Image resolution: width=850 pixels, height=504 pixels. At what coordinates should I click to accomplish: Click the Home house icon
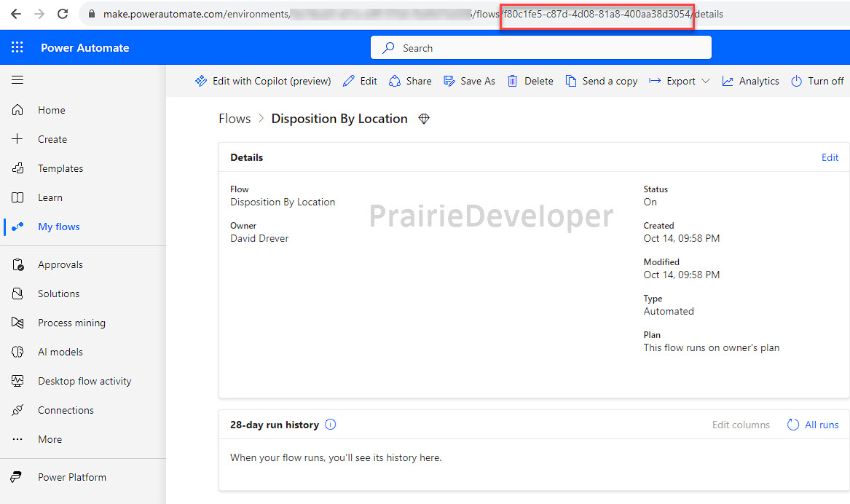[x=17, y=110]
